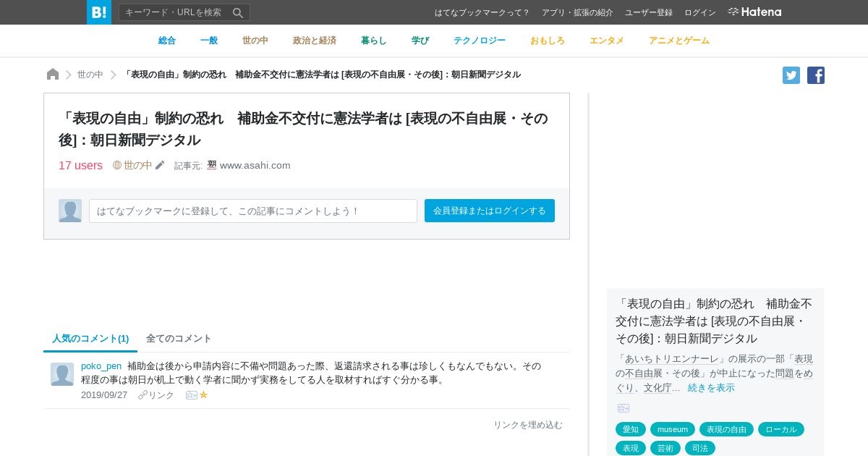Click the 司法 tag
The image size is (868, 456).
[x=700, y=448]
